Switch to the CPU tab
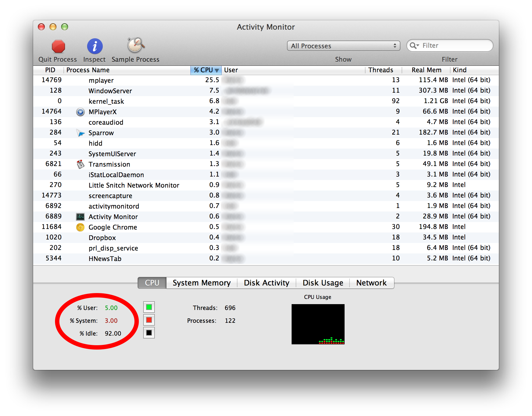 152,283
